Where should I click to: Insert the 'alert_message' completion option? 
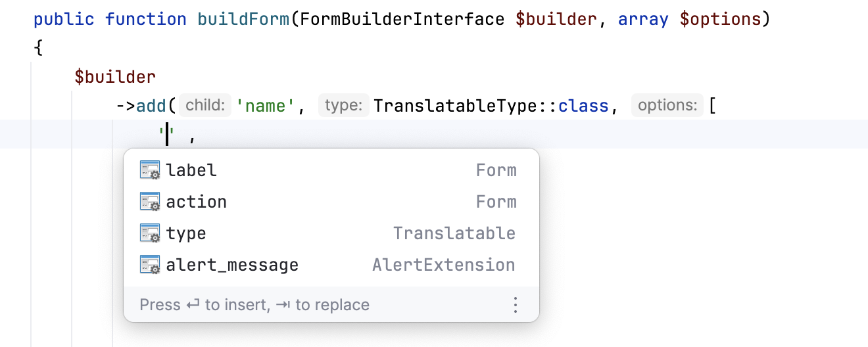coord(232,265)
